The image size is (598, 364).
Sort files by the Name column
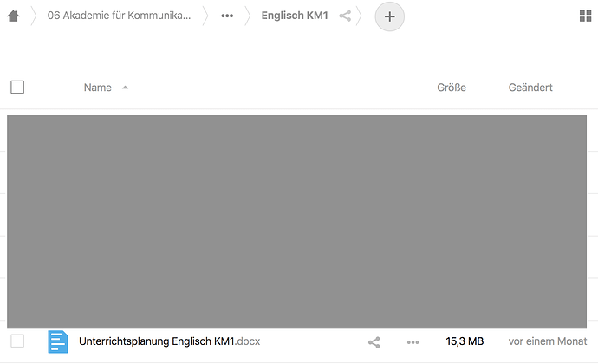pyautogui.click(x=98, y=88)
